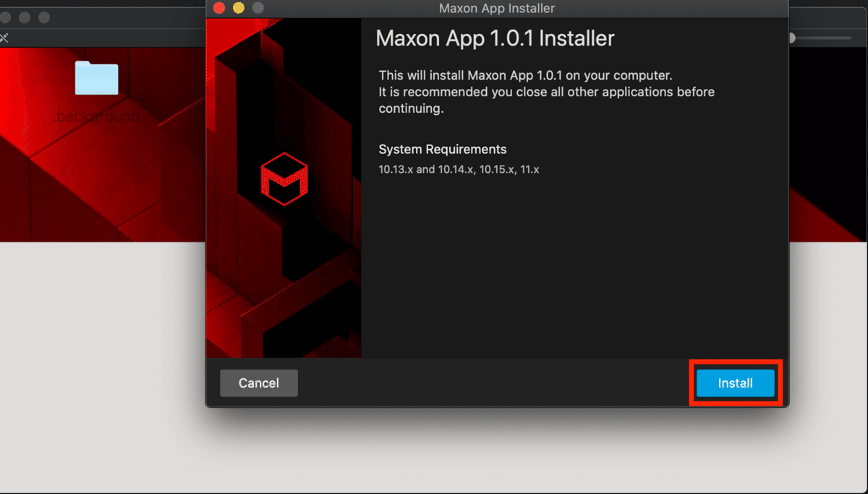Viewport: 868px width, 494px height.
Task: Click the crossed-out tool icon in Finder toolbar
Action: (x=4, y=38)
